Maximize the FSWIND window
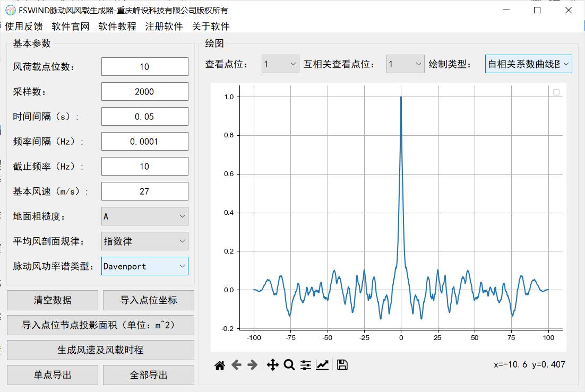Image resolution: width=585 pixels, height=392 pixels. point(537,10)
